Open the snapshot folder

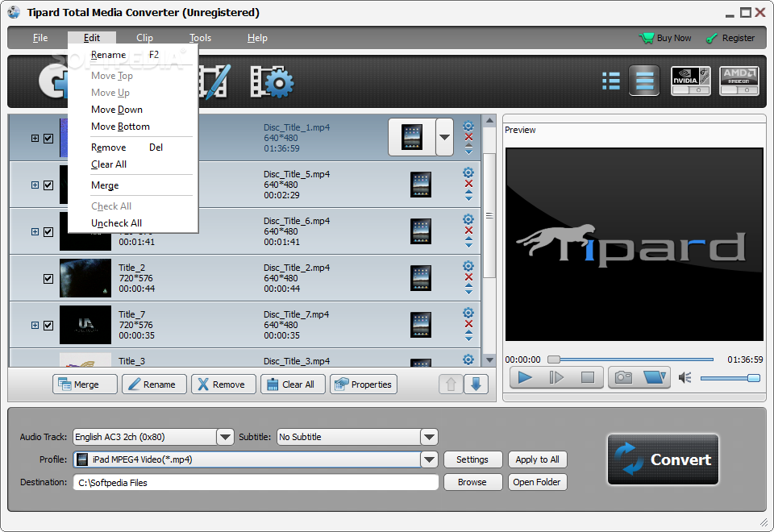click(x=655, y=377)
